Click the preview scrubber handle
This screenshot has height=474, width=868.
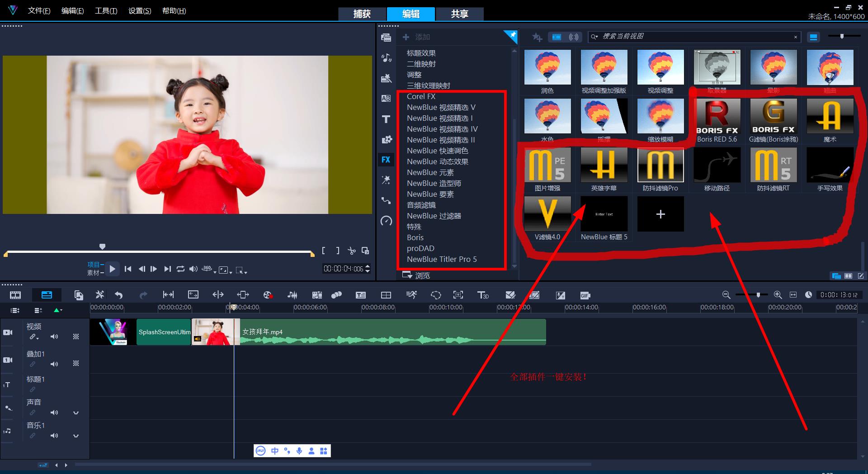(102, 246)
